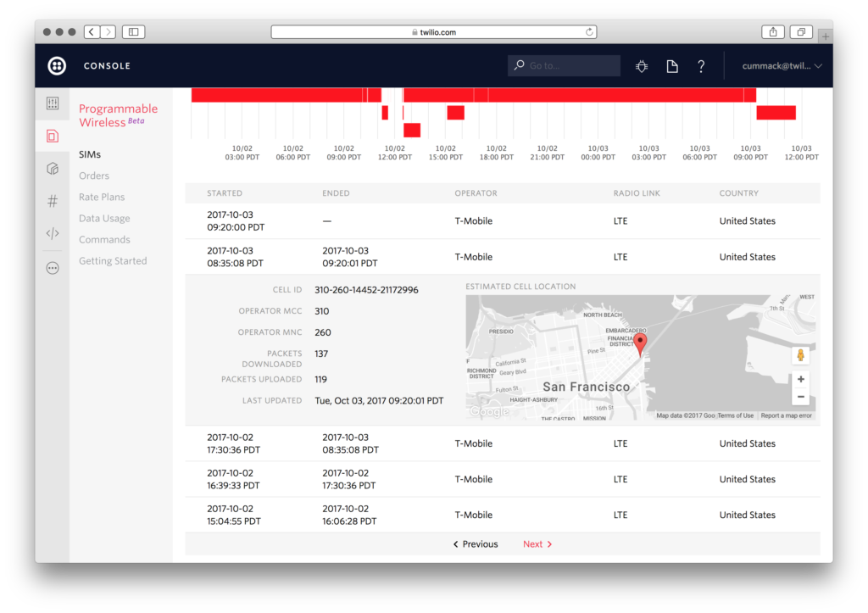
Task: Open the Orders menu item
Action: (x=94, y=176)
